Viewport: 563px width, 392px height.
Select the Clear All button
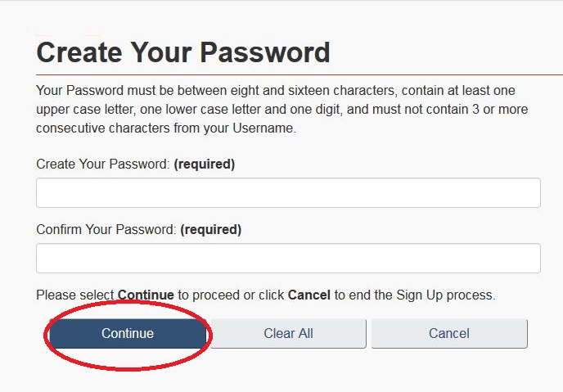(288, 334)
